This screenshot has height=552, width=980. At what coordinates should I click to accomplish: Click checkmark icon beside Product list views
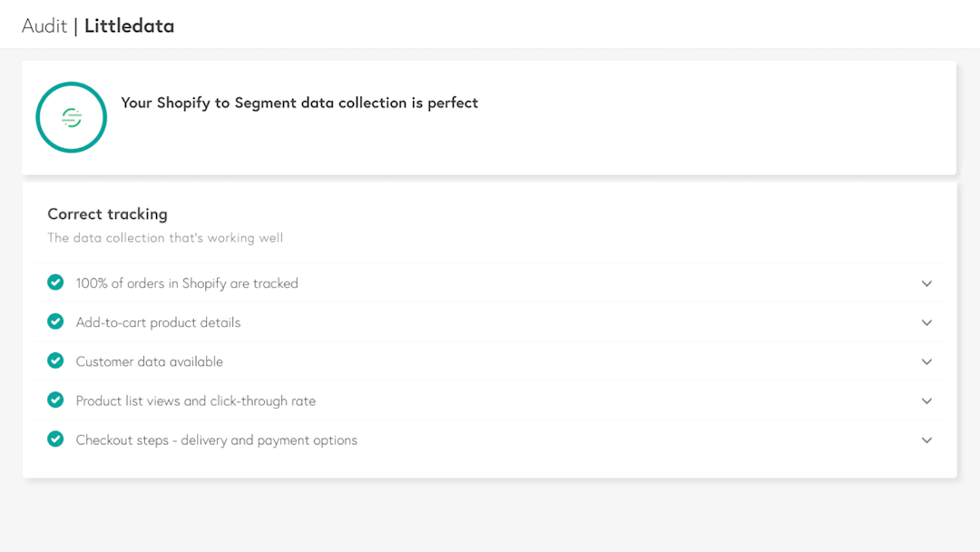click(x=55, y=399)
